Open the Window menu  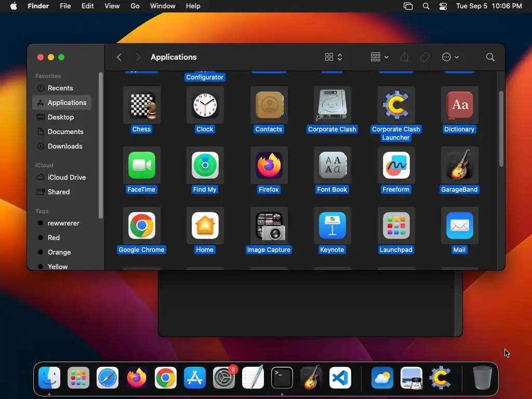(x=163, y=6)
